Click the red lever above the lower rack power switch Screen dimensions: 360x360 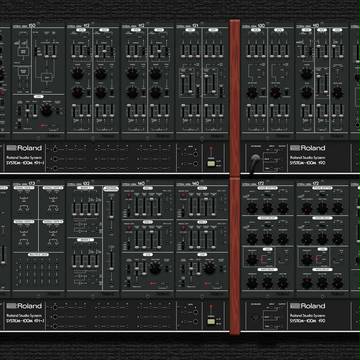click(211, 309)
